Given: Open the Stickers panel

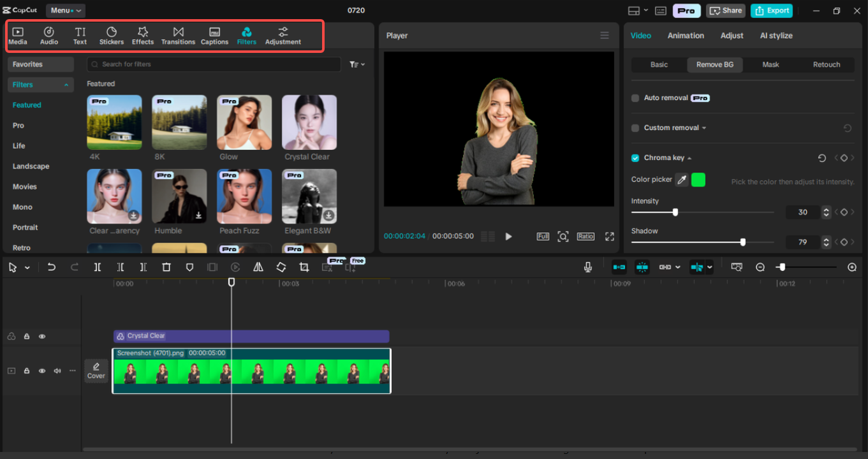Looking at the screenshot, I should pyautogui.click(x=111, y=35).
